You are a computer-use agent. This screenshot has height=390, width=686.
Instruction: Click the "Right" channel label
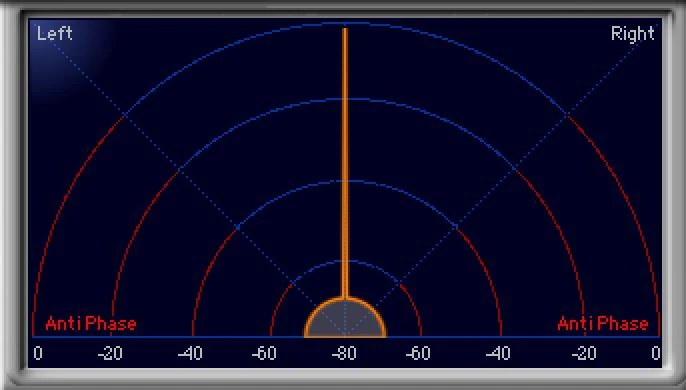point(633,33)
